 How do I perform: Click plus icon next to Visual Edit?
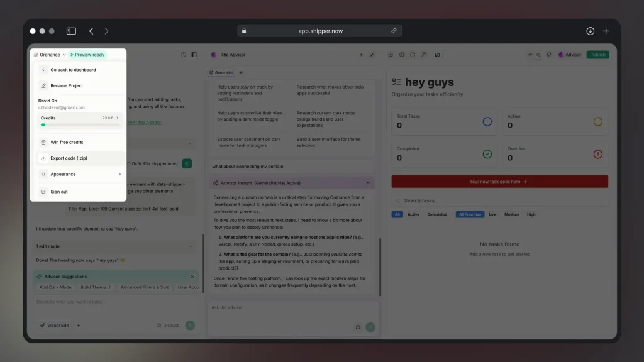tap(79, 326)
